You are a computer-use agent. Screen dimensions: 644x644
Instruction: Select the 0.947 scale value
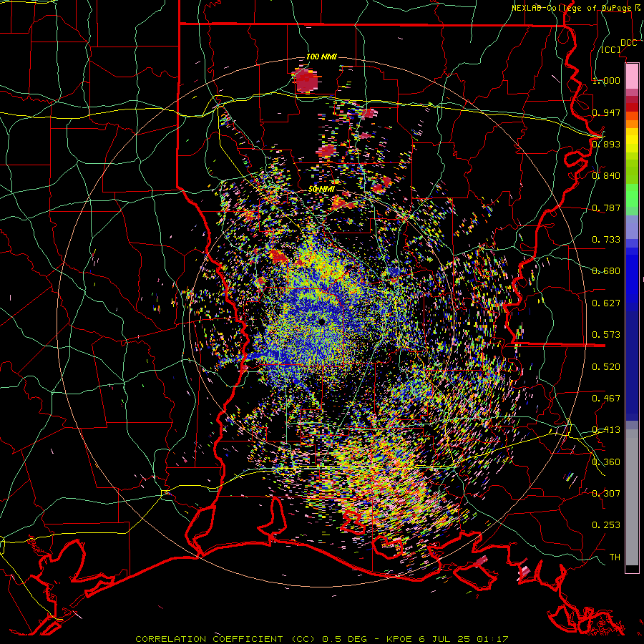606,112
